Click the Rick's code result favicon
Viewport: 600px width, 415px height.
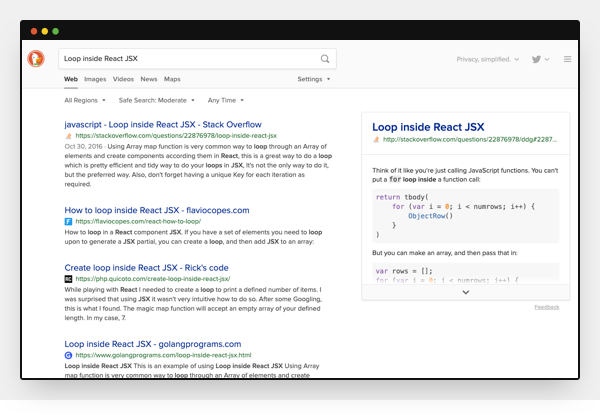68,279
